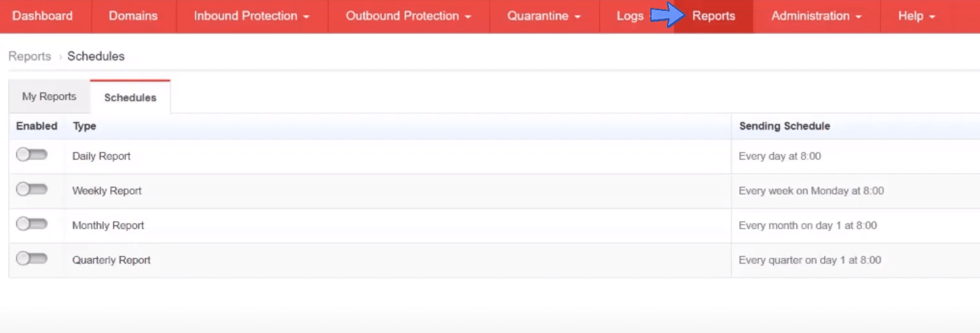The image size is (980, 333).
Task: Click 'Every week on Monday at 8:00'
Action: click(x=811, y=191)
